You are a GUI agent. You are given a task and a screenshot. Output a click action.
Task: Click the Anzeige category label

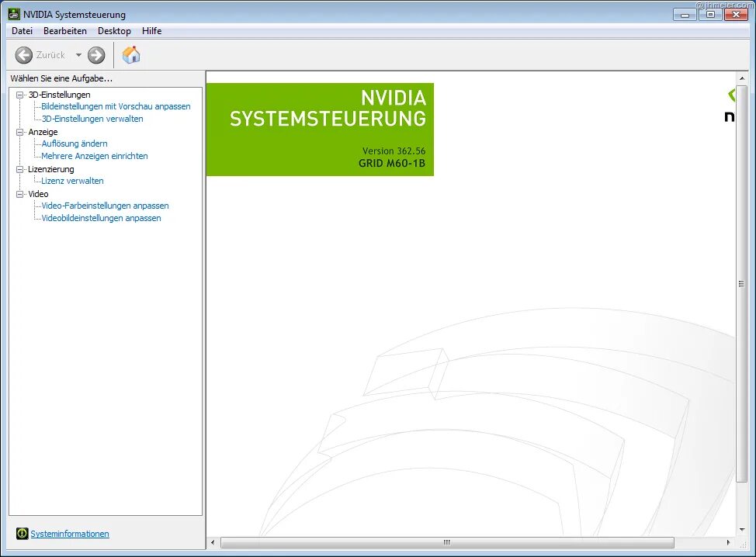tap(43, 132)
